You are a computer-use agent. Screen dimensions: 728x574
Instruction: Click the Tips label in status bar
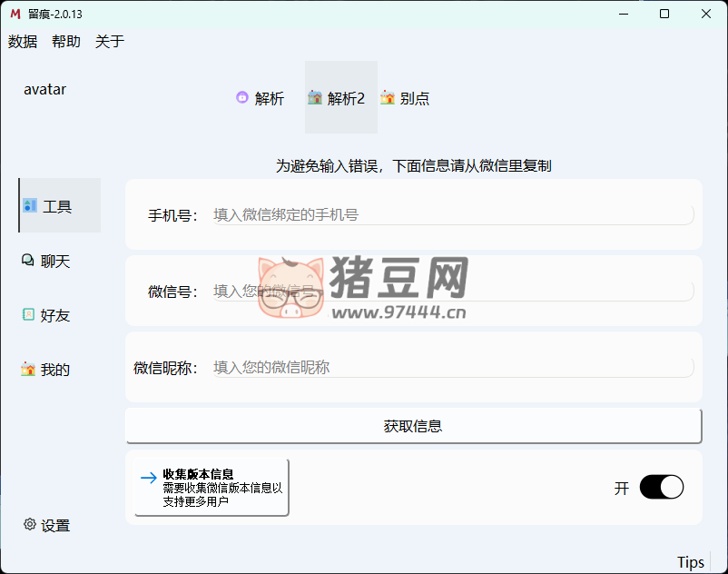690,562
